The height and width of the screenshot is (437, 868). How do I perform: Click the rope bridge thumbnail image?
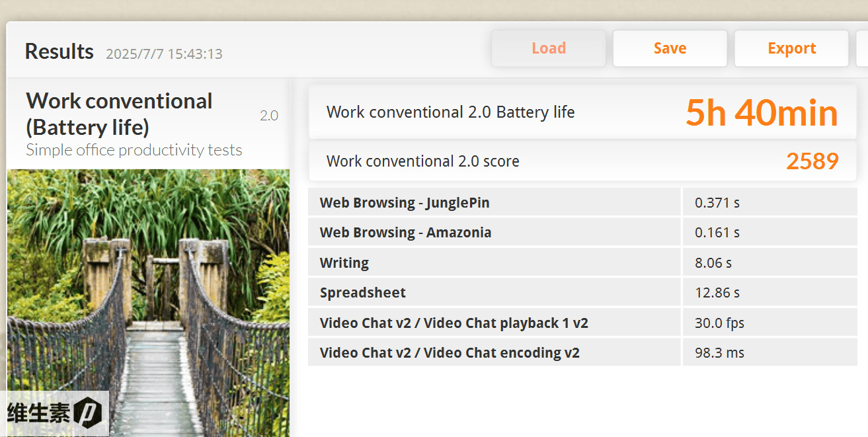[x=148, y=303]
